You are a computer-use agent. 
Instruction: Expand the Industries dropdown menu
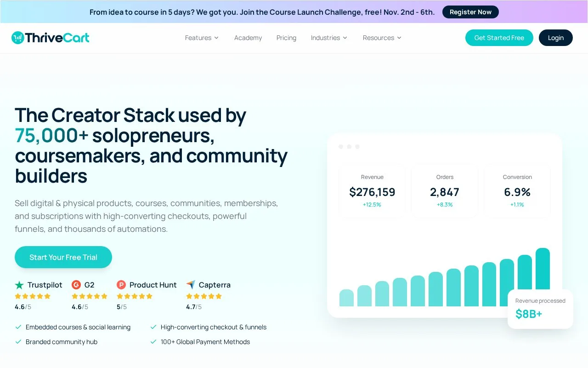[329, 38]
